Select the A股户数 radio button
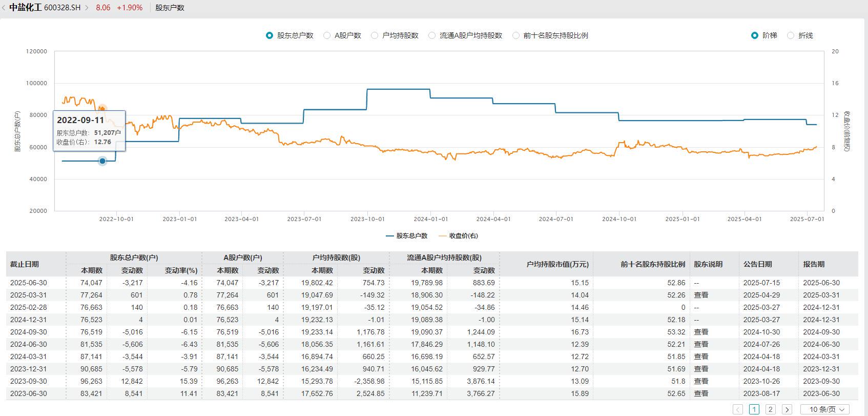 327,35
